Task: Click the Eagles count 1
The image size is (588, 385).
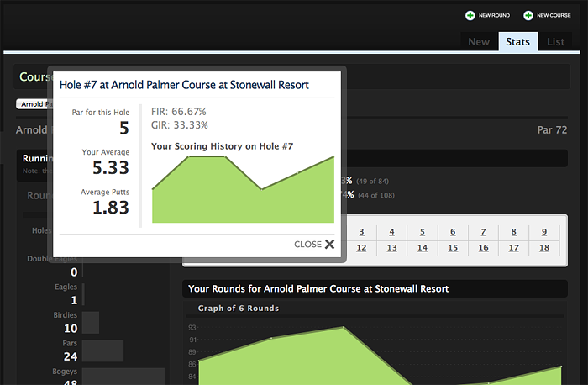Action: tap(74, 300)
